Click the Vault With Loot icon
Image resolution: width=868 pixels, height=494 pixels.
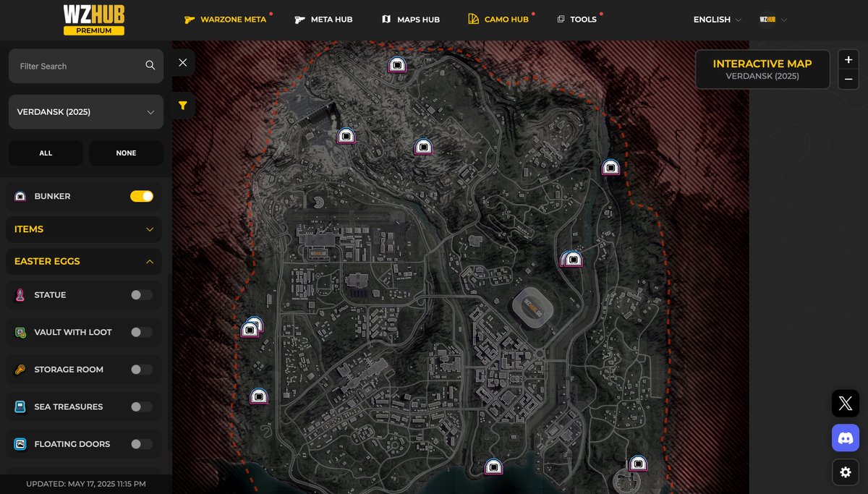(x=20, y=333)
